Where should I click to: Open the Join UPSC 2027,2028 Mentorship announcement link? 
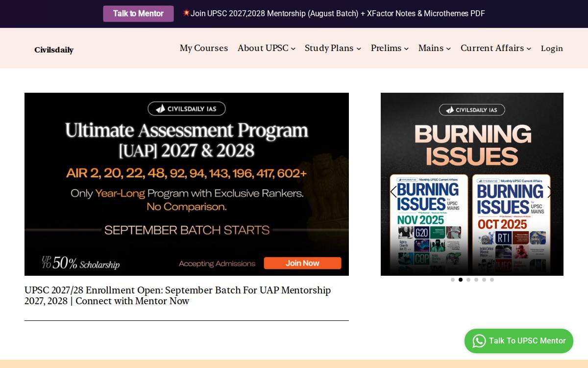pos(338,14)
